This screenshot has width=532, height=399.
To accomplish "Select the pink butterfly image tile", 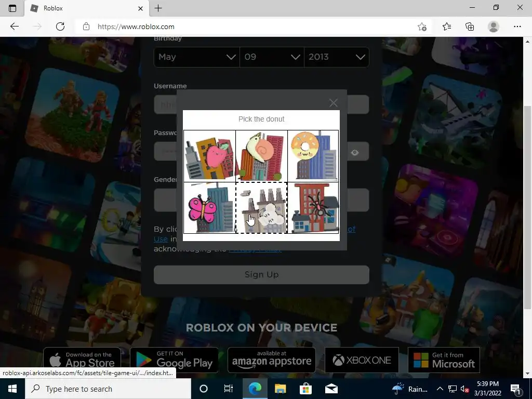I will (x=210, y=208).
